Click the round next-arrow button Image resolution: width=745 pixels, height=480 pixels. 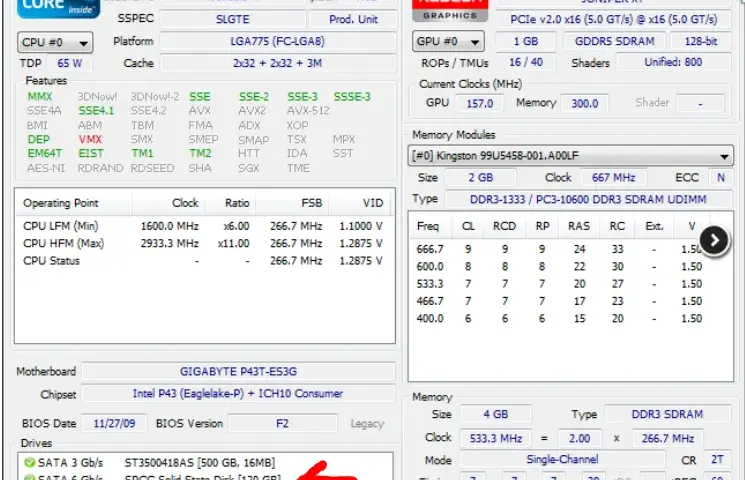[x=714, y=241]
